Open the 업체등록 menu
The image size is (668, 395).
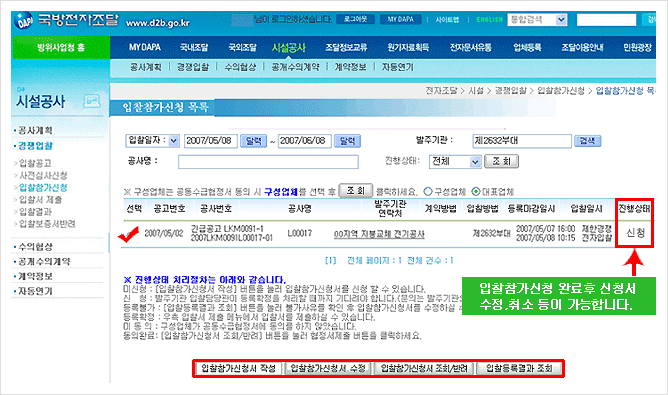[x=527, y=47]
